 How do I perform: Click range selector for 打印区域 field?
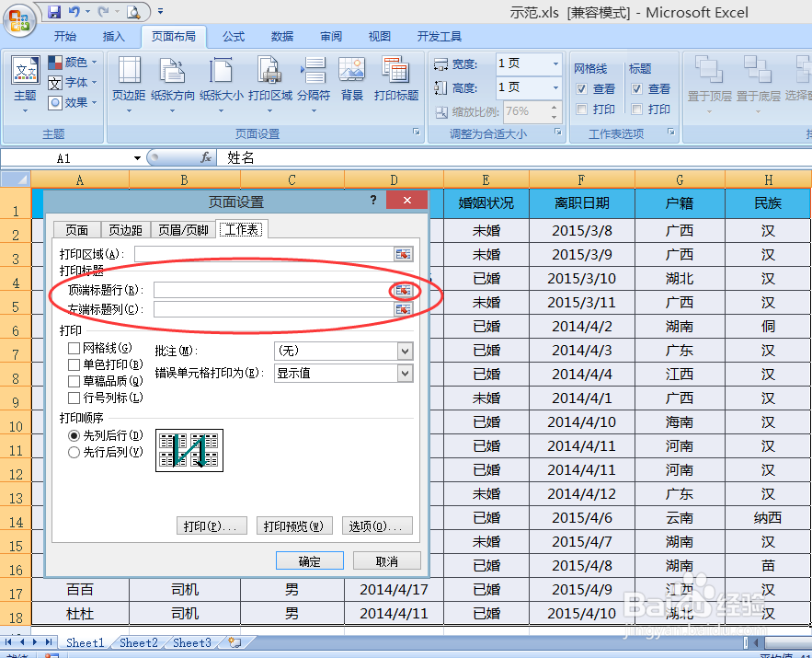pos(403,254)
